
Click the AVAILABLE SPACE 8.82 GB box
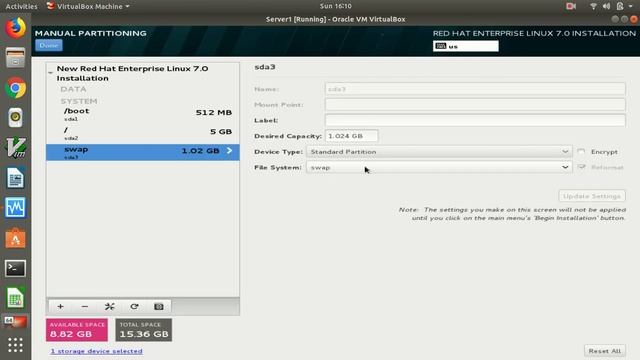(77, 330)
